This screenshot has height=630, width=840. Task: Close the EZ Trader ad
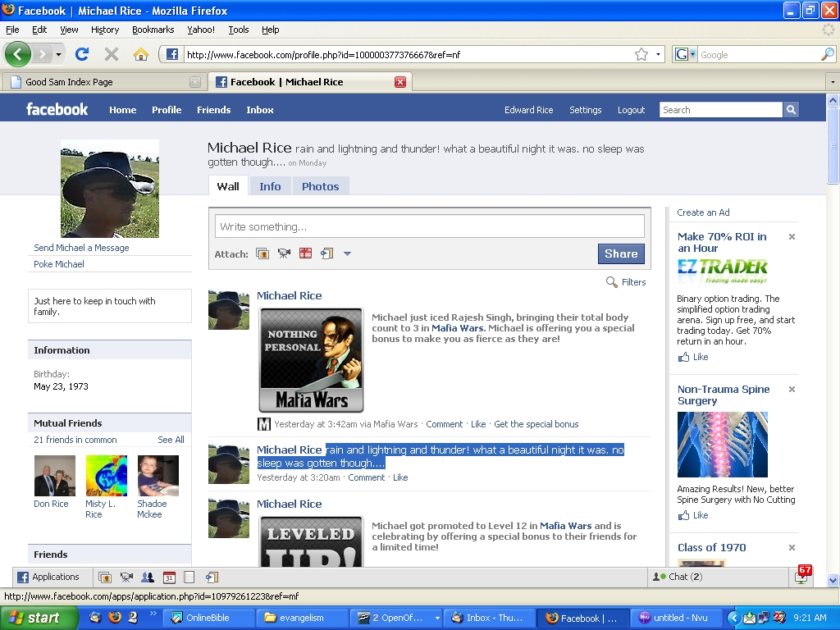792,237
